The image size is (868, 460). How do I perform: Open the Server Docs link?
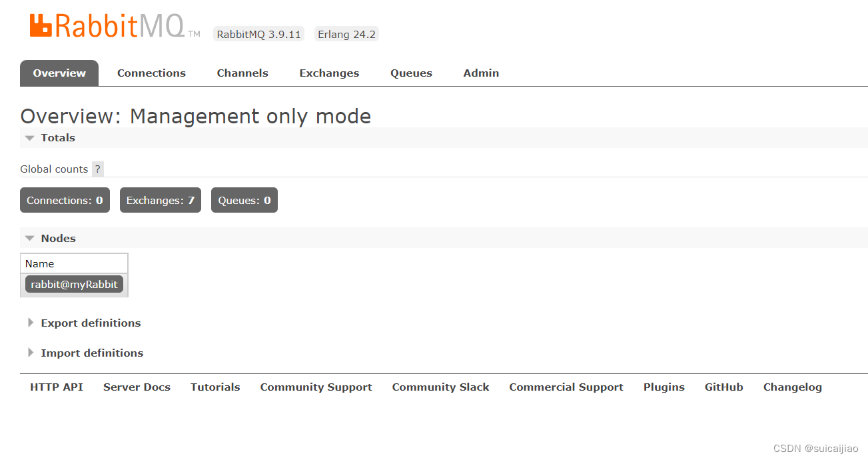[x=137, y=387]
